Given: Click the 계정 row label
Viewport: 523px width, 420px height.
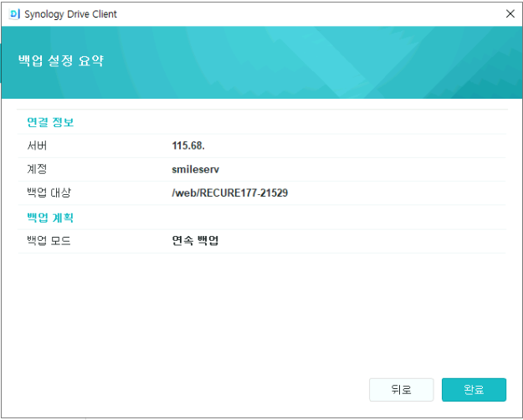Looking at the screenshot, I should coord(37,169).
